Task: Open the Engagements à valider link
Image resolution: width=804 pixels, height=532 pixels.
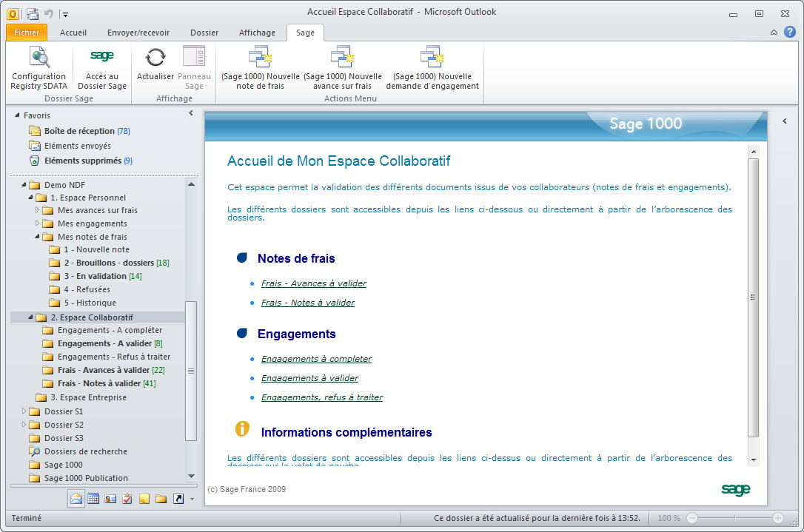Action: [x=309, y=378]
